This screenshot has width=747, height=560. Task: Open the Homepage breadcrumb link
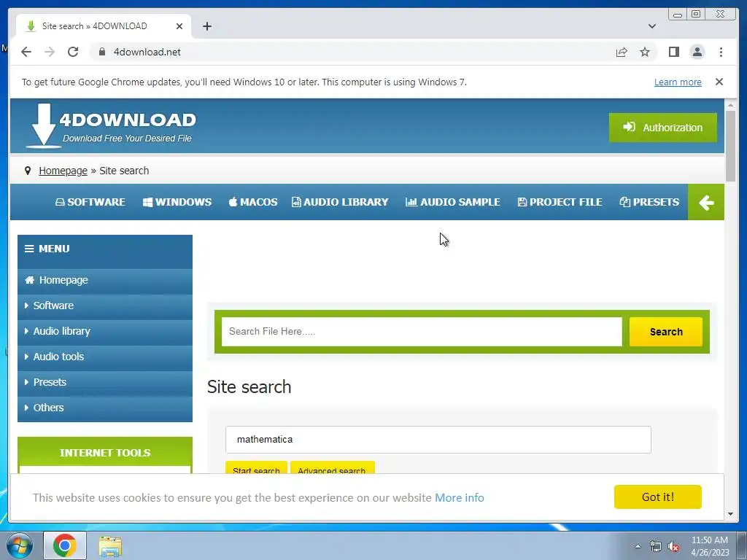tap(63, 171)
